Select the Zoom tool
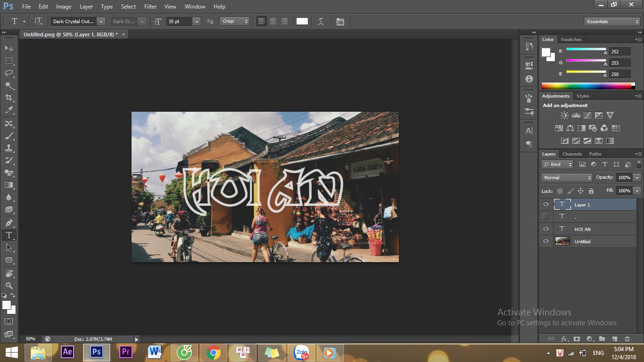Screen dimensions: 644x362 tap(9, 285)
